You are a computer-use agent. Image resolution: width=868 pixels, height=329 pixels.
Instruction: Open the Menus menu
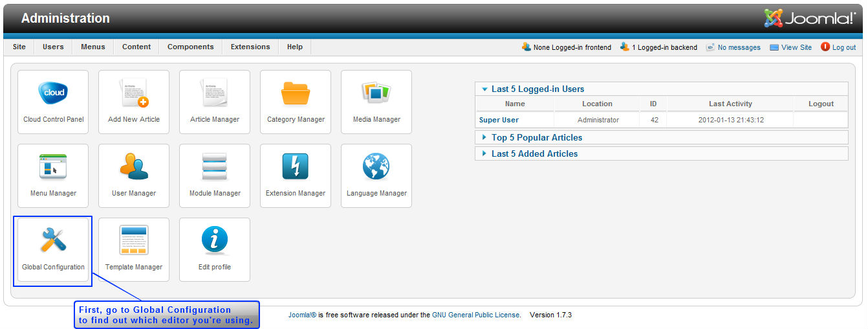point(93,47)
